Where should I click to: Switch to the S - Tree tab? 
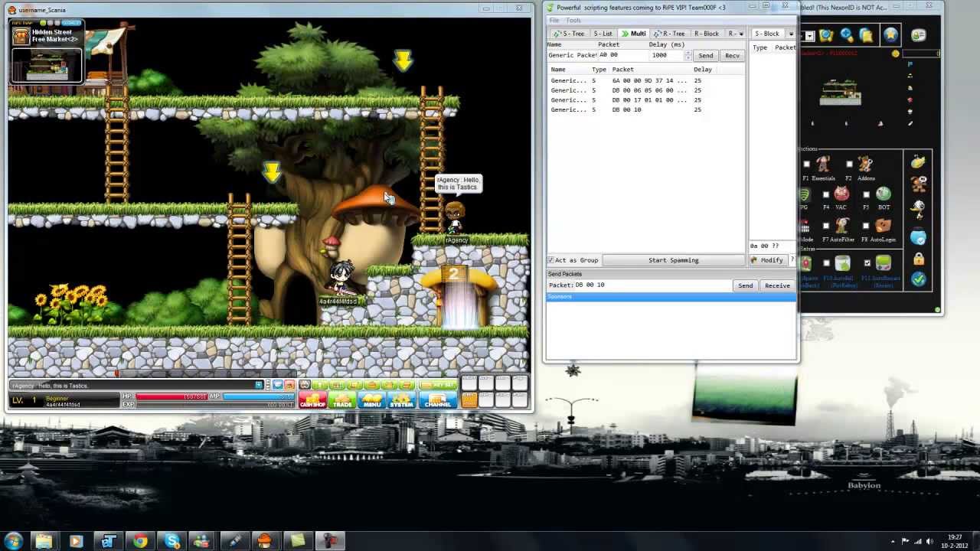(x=569, y=34)
